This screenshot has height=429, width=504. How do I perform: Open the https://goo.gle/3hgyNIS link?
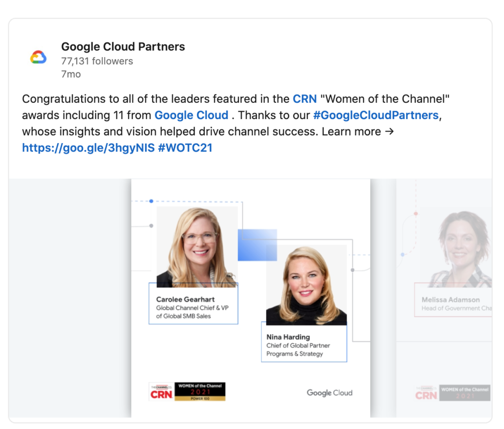(89, 148)
